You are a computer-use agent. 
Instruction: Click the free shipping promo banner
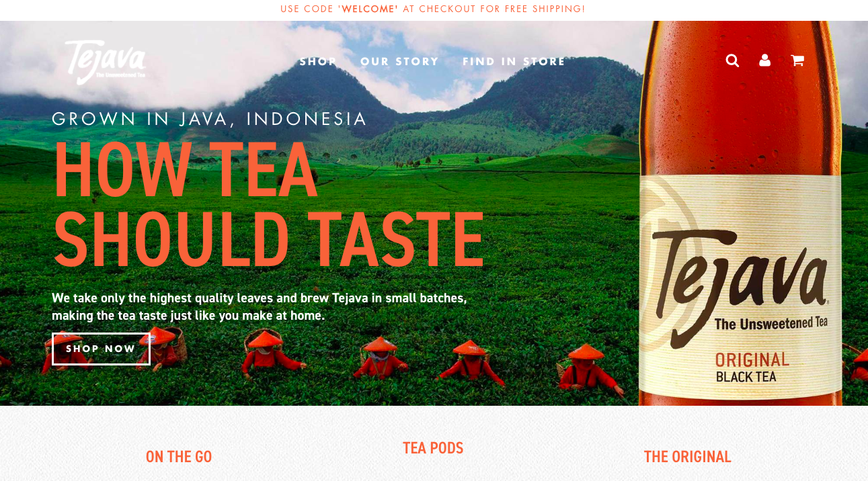click(433, 9)
